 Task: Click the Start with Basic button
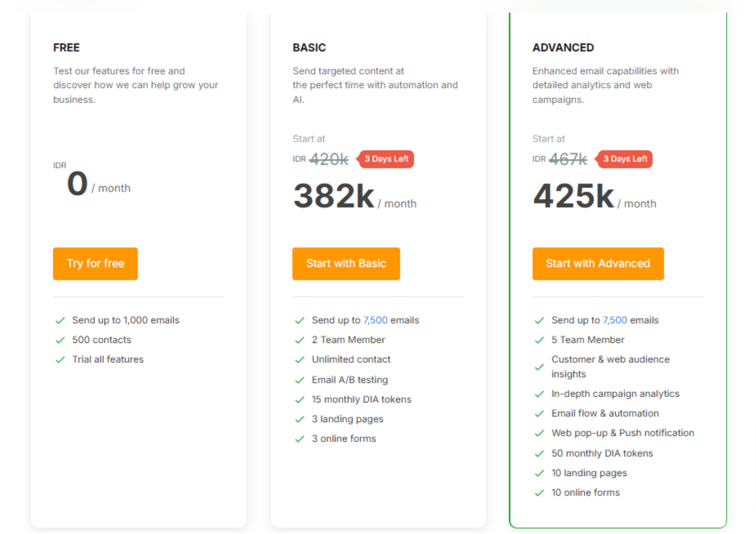346,264
